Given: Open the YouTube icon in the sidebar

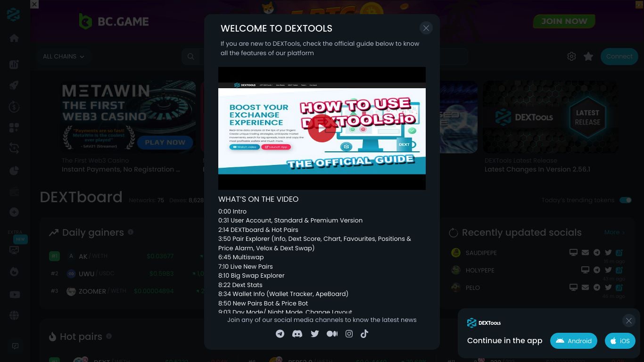Looking at the screenshot, I should pyautogui.click(x=15, y=295).
